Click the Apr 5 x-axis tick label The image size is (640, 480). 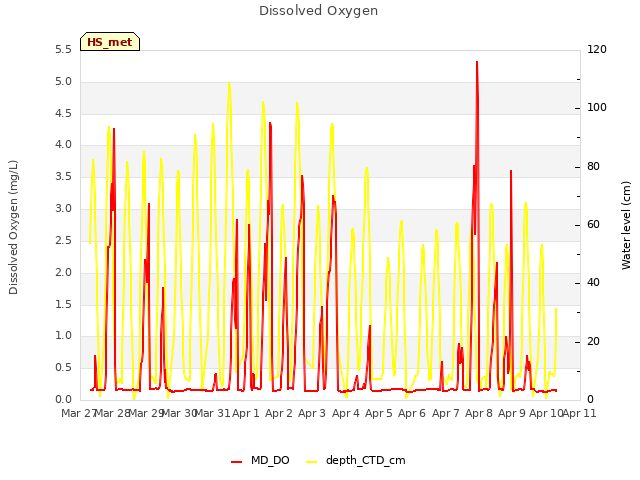pos(379,413)
